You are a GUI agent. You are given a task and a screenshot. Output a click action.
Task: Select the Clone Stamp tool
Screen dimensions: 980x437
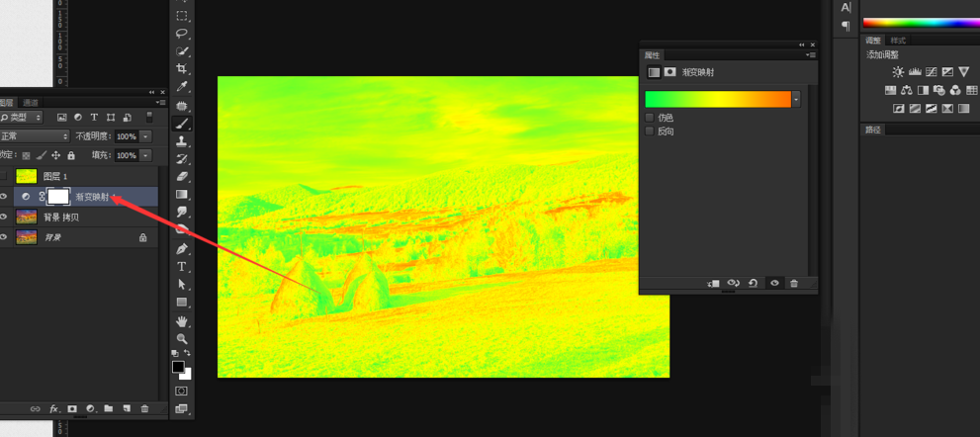(182, 140)
